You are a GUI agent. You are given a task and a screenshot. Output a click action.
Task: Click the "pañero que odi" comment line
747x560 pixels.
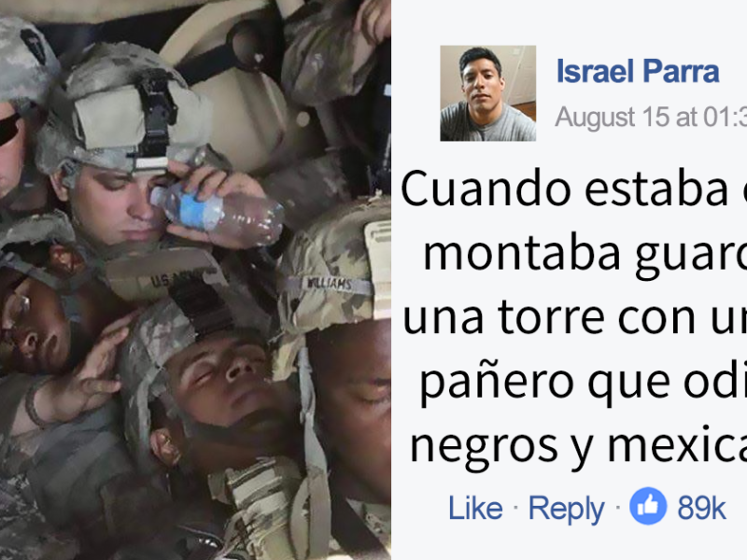pyautogui.click(x=583, y=383)
